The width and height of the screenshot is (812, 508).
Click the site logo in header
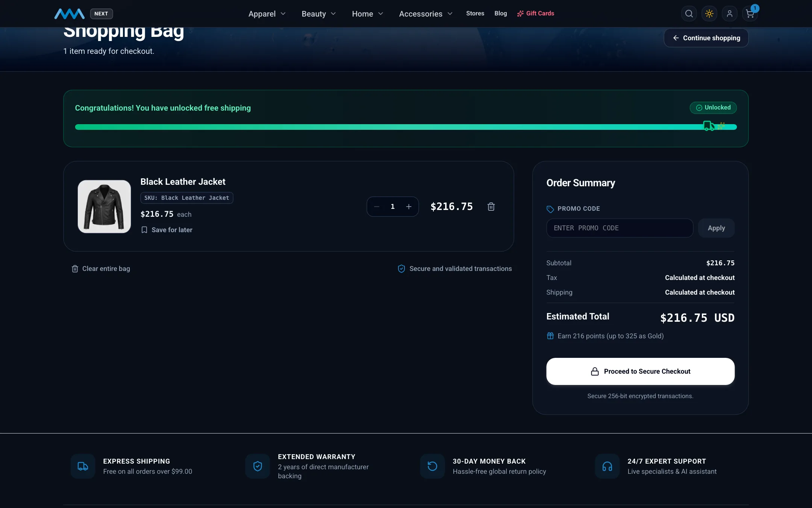tap(70, 14)
